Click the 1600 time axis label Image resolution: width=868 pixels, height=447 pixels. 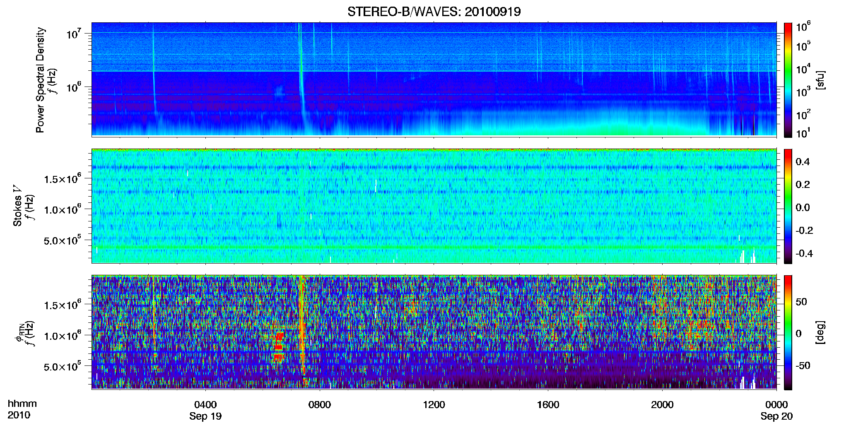(548, 404)
